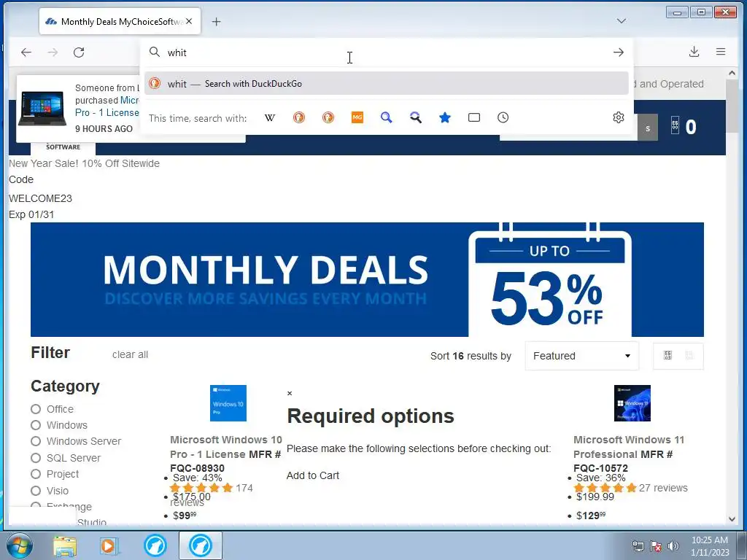Screen dimensions: 747x560
Task: Close the Monthly Deals MyChoiceSoftware tab
Action: coord(189,21)
